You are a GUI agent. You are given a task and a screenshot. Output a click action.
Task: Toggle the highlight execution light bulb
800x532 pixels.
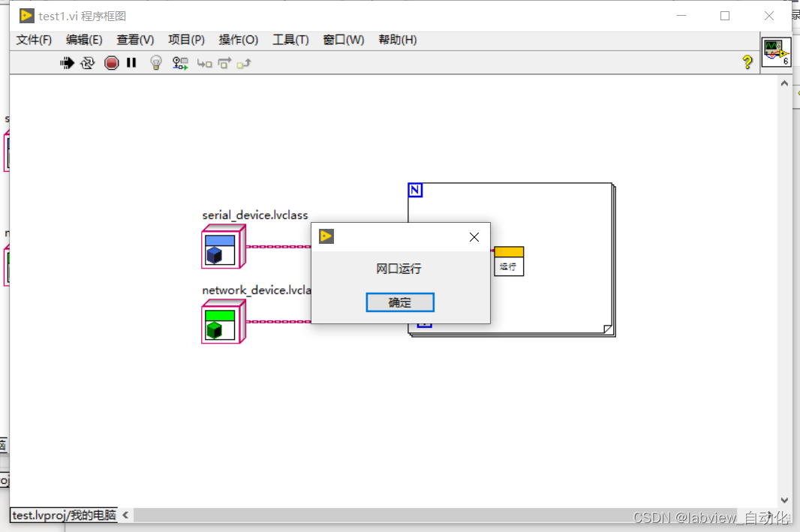pos(156,63)
